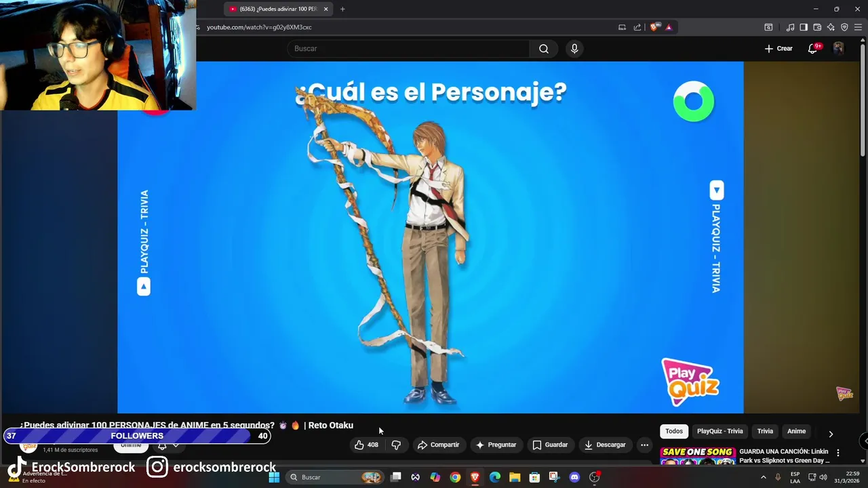Click the Windows taskbar Buscar search box
868x488 pixels.
(335, 477)
